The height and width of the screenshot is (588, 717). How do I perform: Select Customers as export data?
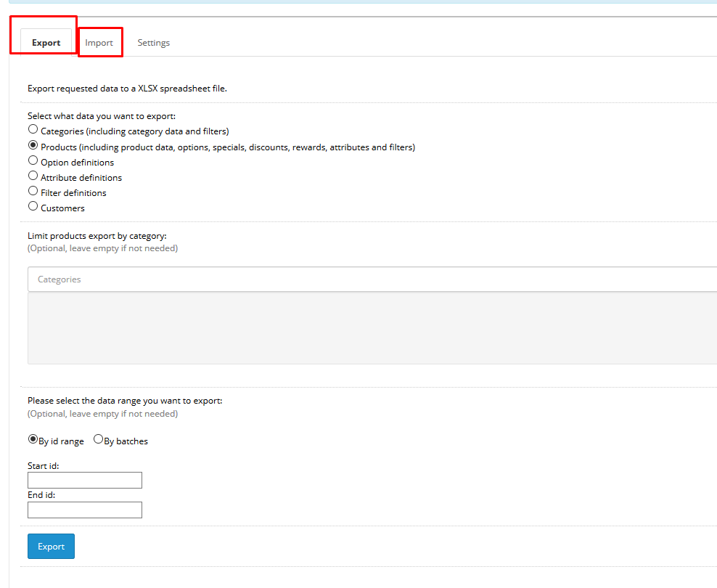click(33, 206)
